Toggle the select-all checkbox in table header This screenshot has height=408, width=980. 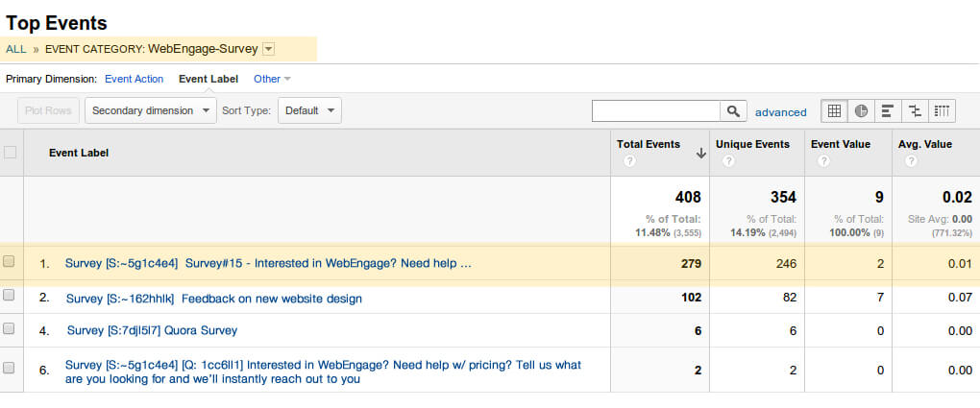(x=11, y=152)
